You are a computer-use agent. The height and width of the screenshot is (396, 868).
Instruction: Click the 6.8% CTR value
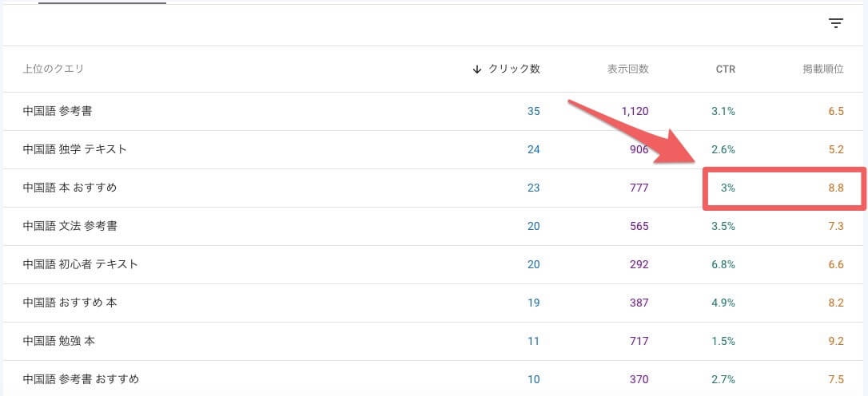[x=723, y=264]
